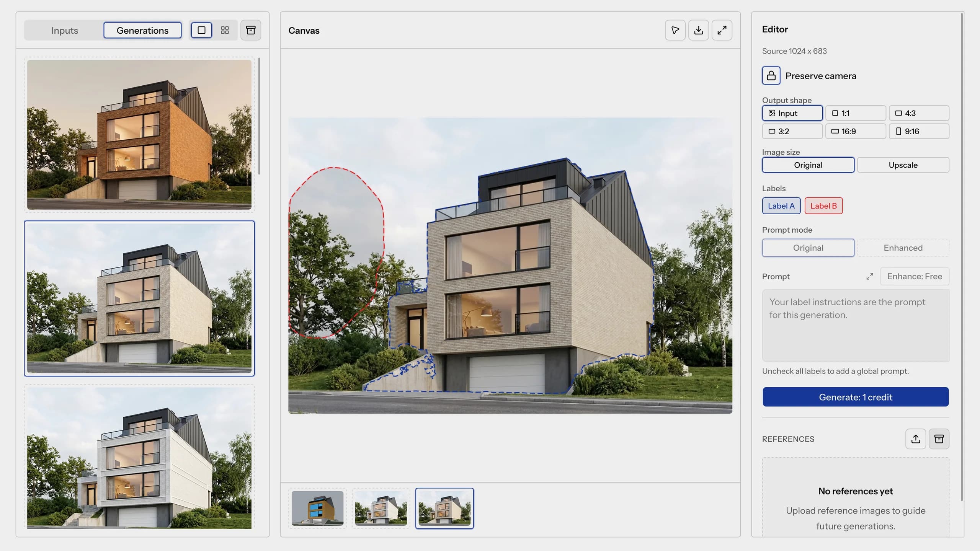Set image size to Upscale
980x551 pixels.
(903, 165)
